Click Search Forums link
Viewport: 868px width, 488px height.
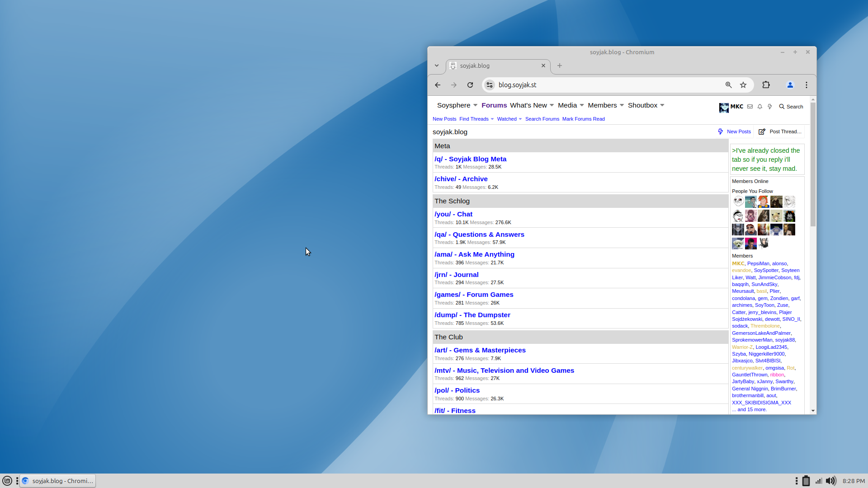click(542, 119)
